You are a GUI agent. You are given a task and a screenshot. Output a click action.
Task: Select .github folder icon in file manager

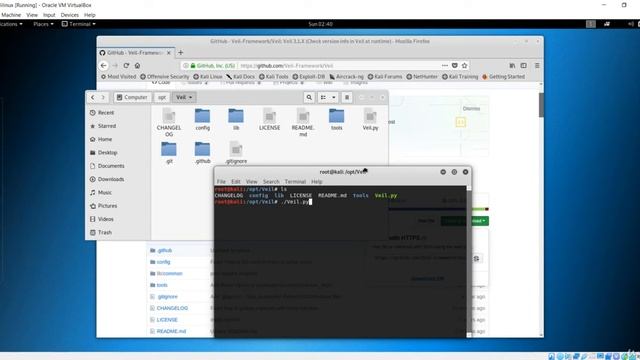tap(202, 149)
